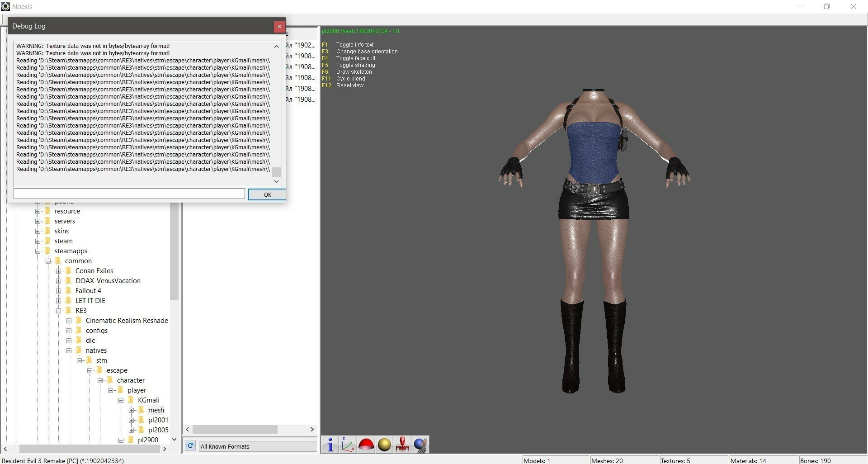Click the pl2001 folder icon
868x464 pixels.
[x=141, y=420]
